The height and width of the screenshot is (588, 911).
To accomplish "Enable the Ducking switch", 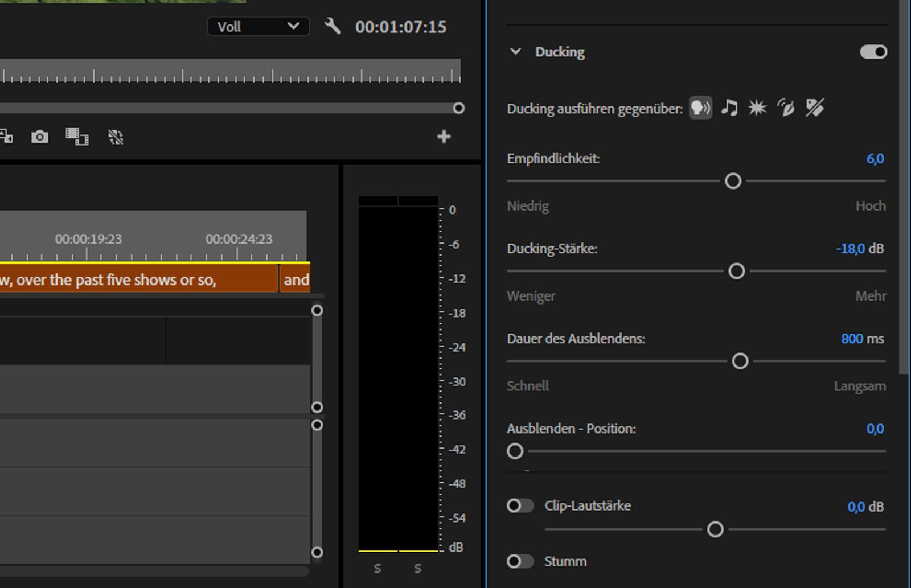I will coord(873,52).
